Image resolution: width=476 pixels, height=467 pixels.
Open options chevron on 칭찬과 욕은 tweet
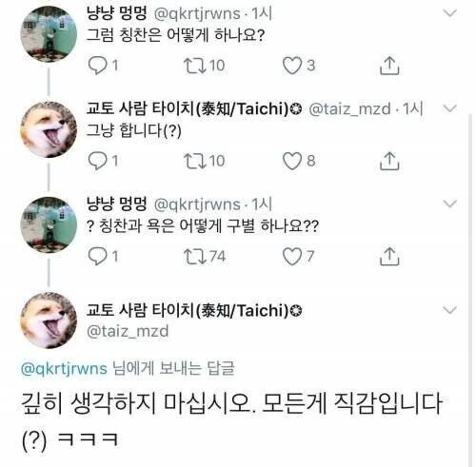tap(449, 204)
